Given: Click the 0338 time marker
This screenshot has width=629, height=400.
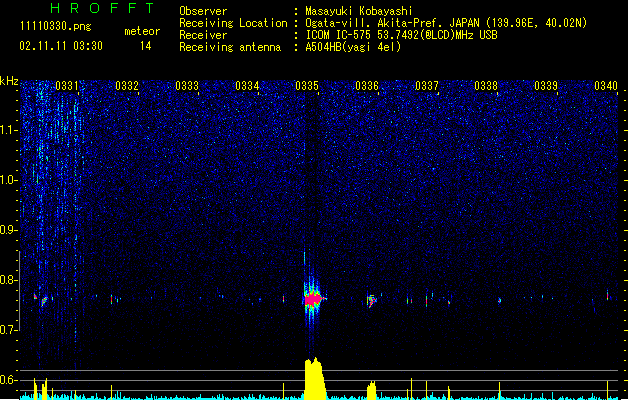Looking at the screenshot, I should pos(486,86).
